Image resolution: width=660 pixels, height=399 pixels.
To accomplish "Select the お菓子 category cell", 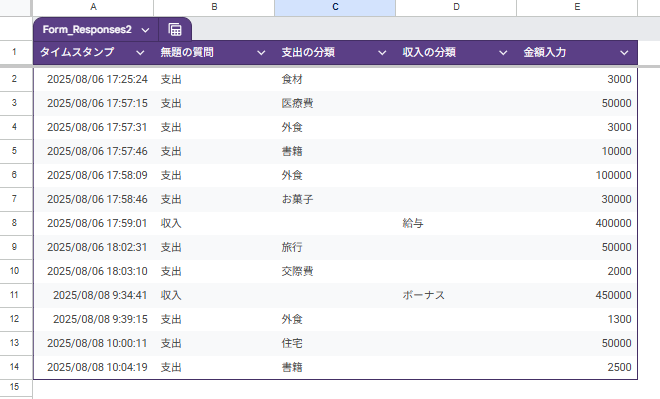I will (x=335, y=199).
